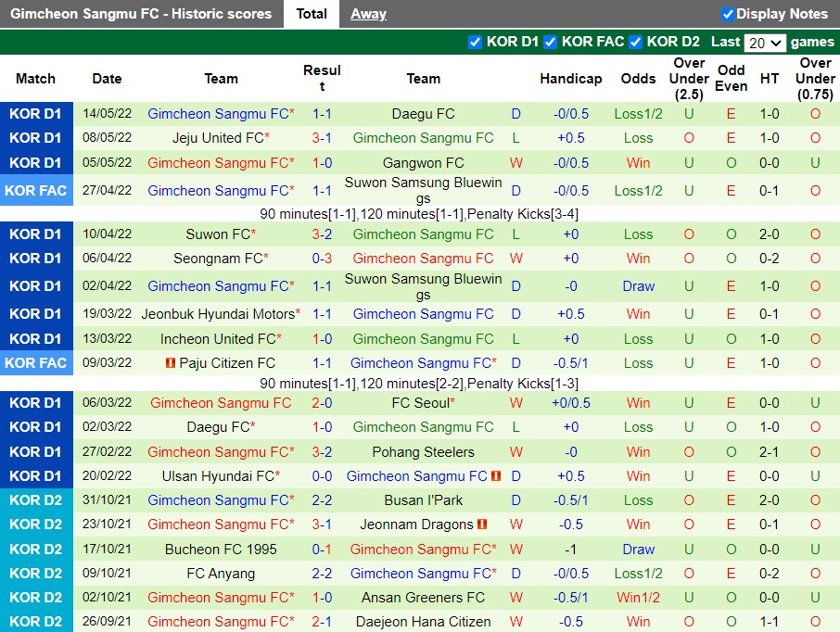Click the Gimcheon Sangmu FC - Historic scores title
The height and width of the screenshot is (632, 840).
click(141, 14)
